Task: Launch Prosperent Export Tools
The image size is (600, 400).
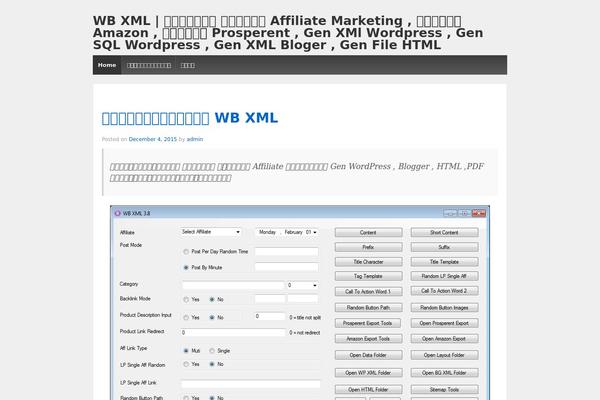Action: (368, 323)
